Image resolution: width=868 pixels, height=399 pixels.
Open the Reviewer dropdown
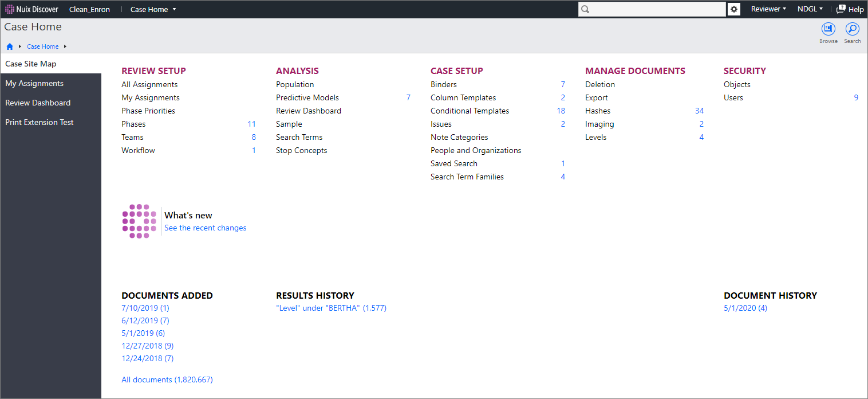[768, 9]
